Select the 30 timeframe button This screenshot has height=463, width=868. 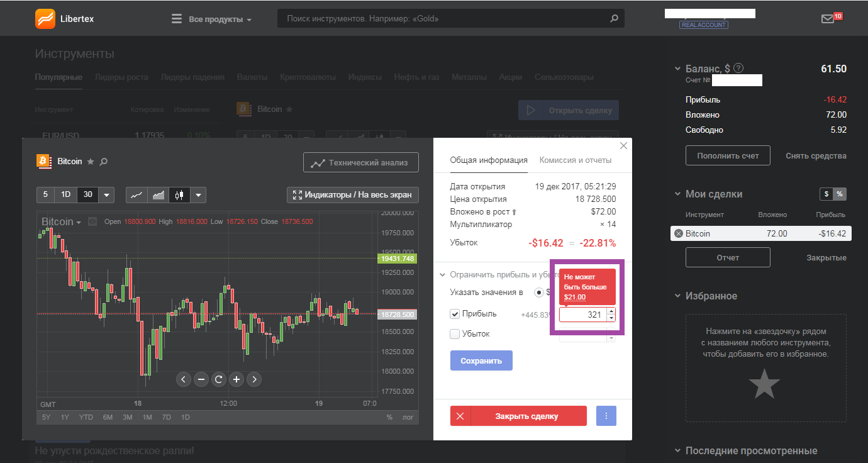click(x=88, y=195)
